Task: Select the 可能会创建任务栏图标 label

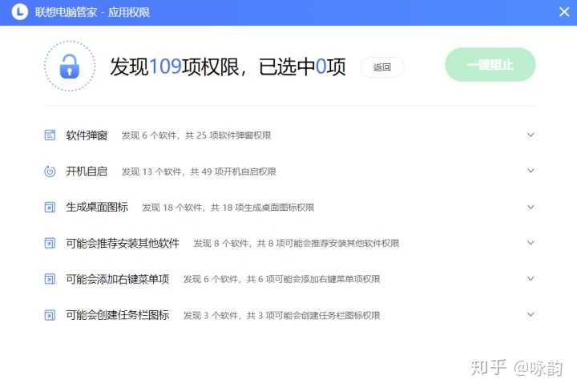Action: coord(117,315)
